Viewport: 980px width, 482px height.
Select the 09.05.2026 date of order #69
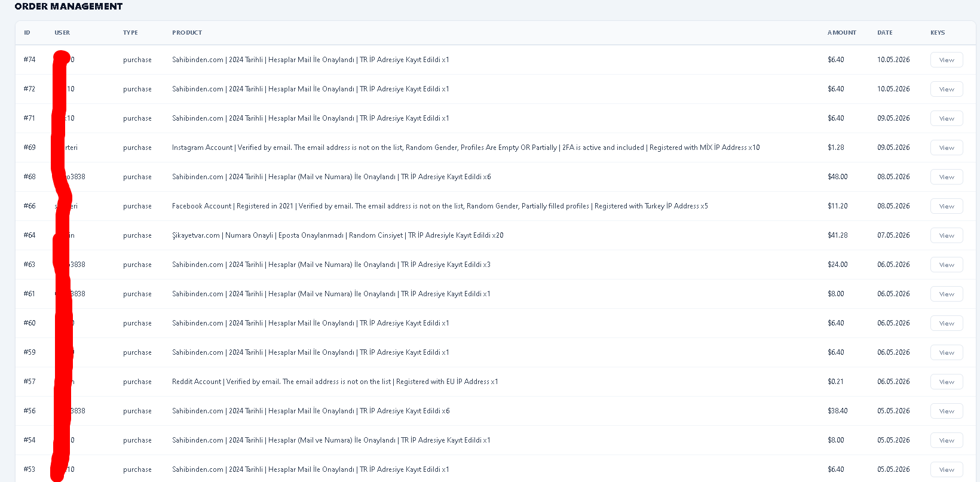point(893,148)
